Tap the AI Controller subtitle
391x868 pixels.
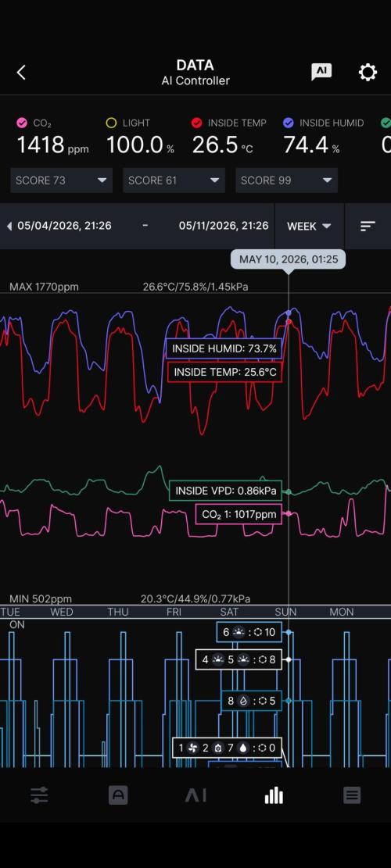click(x=195, y=80)
